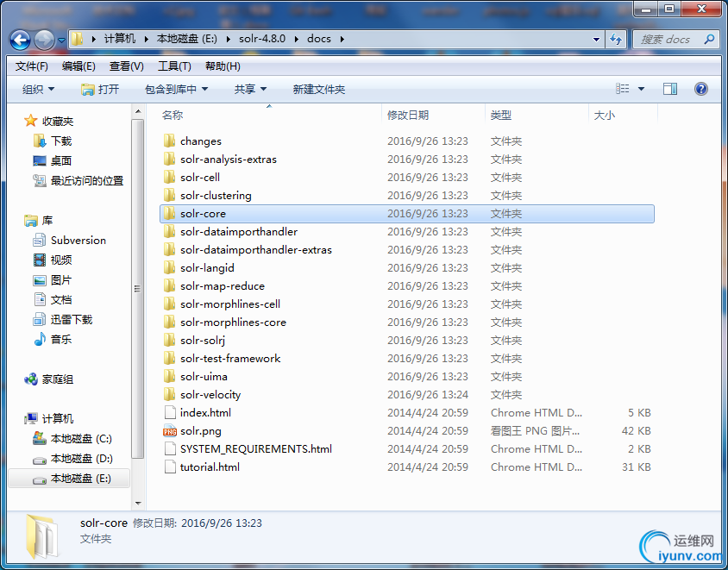The image size is (728, 570).
Task: Expand the address bar history dropdown
Action: [x=597, y=40]
